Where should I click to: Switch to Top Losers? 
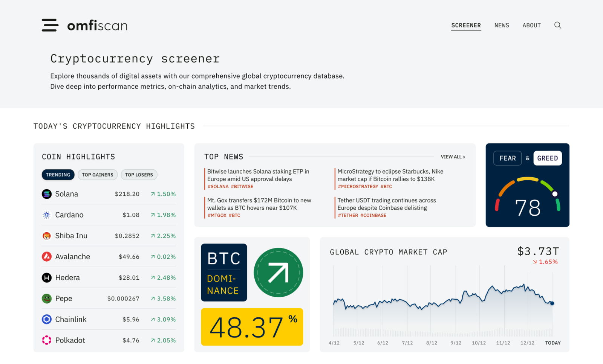[139, 175]
